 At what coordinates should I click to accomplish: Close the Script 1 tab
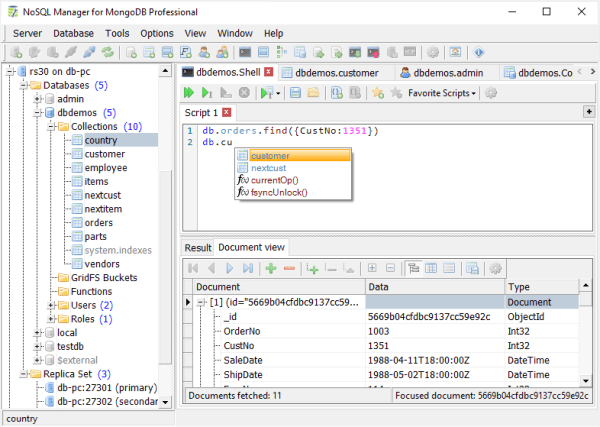point(227,112)
